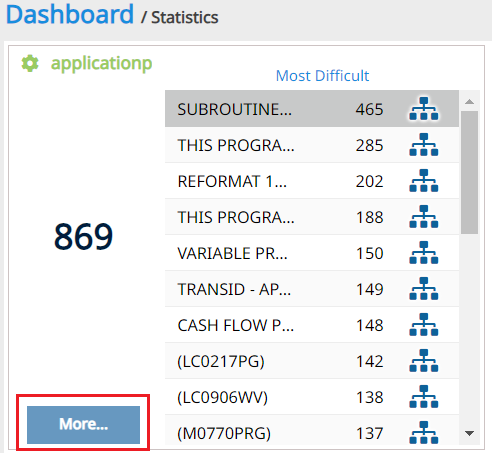The width and height of the screenshot is (492, 453).
Task: Open hierarchy icon for (LC0217PG)
Action: tap(424, 361)
